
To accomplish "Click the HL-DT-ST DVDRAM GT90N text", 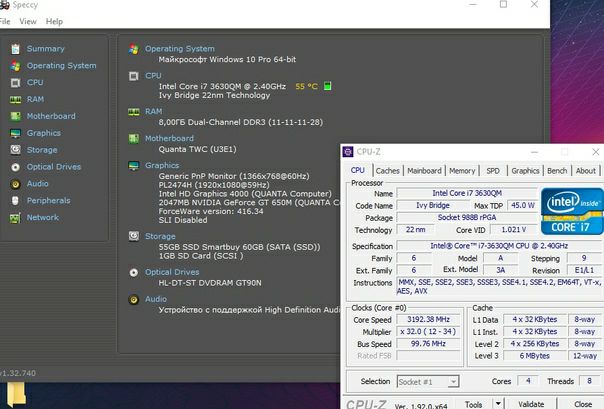I will pos(210,283).
